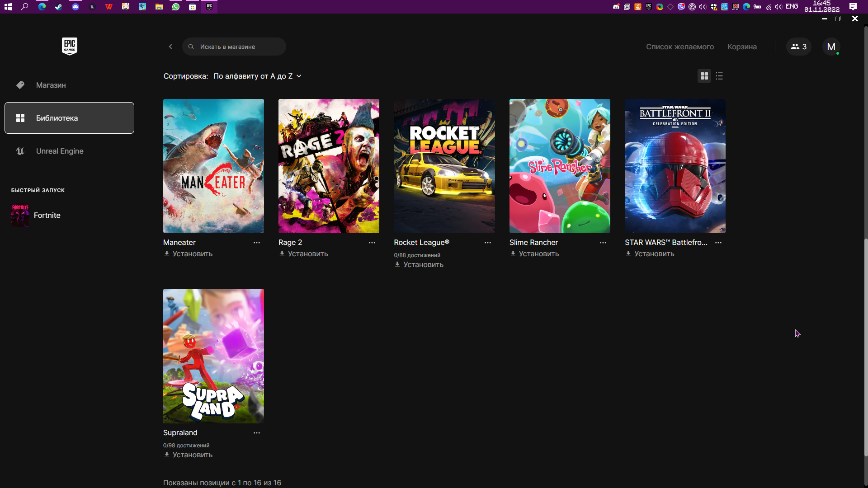Open Slime Rancher more options menu
The width and height of the screenshot is (868, 488).
pyautogui.click(x=603, y=243)
